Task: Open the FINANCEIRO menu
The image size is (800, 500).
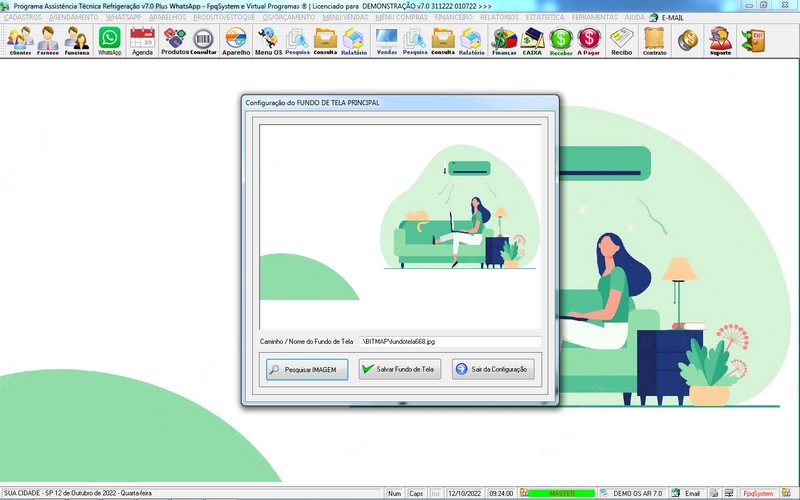Action: tap(454, 17)
